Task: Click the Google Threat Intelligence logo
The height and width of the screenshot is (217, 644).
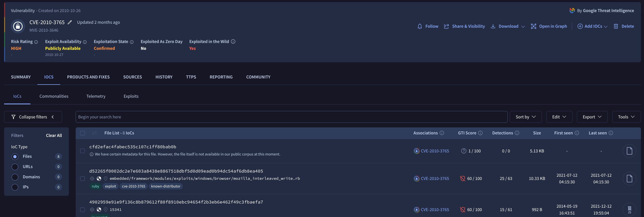Action: pyautogui.click(x=572, y=10)
